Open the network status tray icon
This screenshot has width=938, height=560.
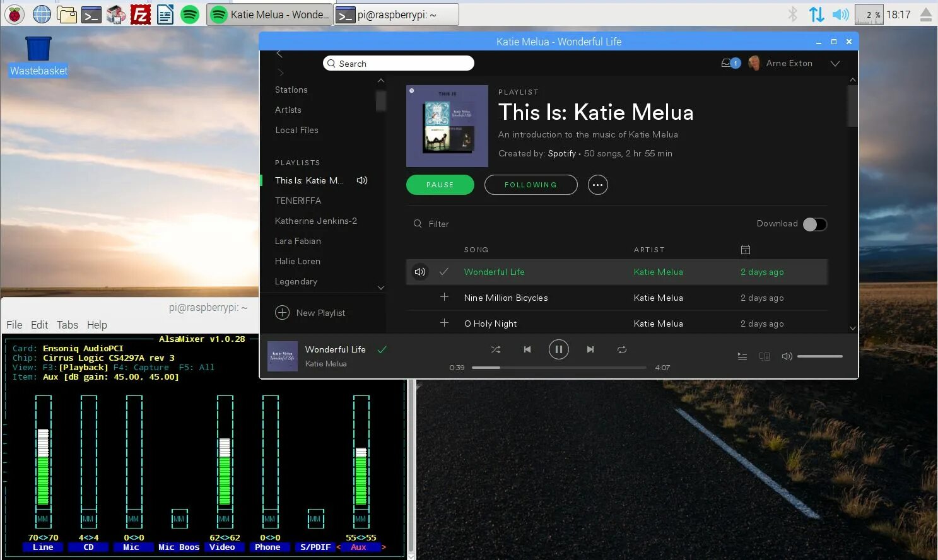pyautogui.click(x=816, y=14)
